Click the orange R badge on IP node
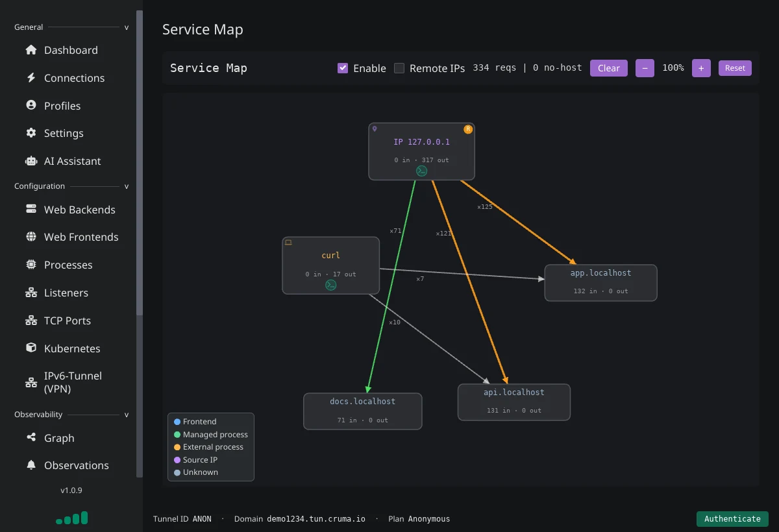 468,129
